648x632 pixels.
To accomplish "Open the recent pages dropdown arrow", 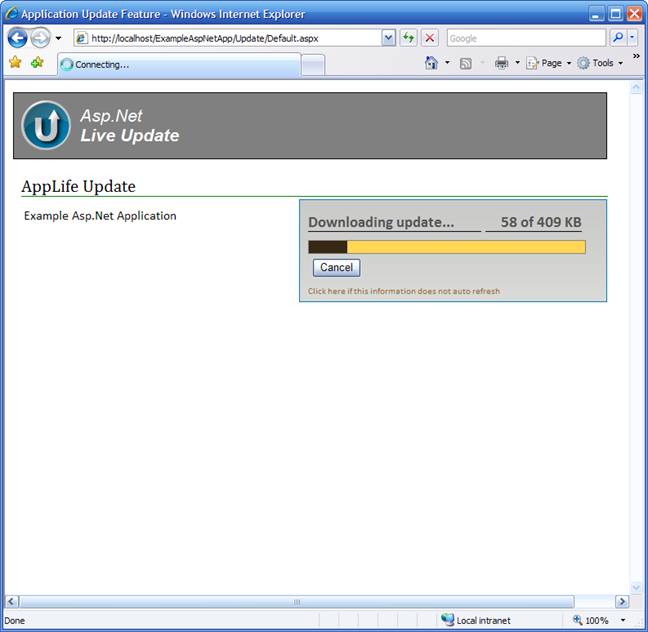I will pyautogui.click(x=58, y=38).
